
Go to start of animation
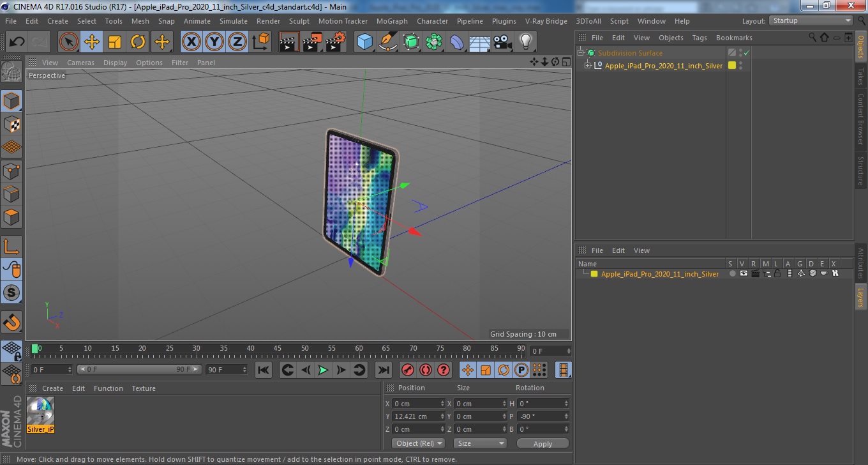tap(264, 370)
